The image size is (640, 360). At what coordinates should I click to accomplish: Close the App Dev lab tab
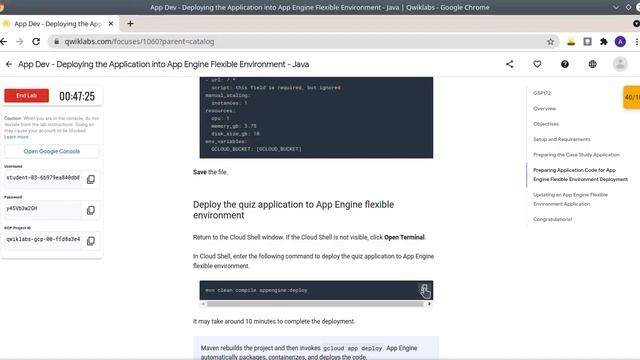coord(111,24)
